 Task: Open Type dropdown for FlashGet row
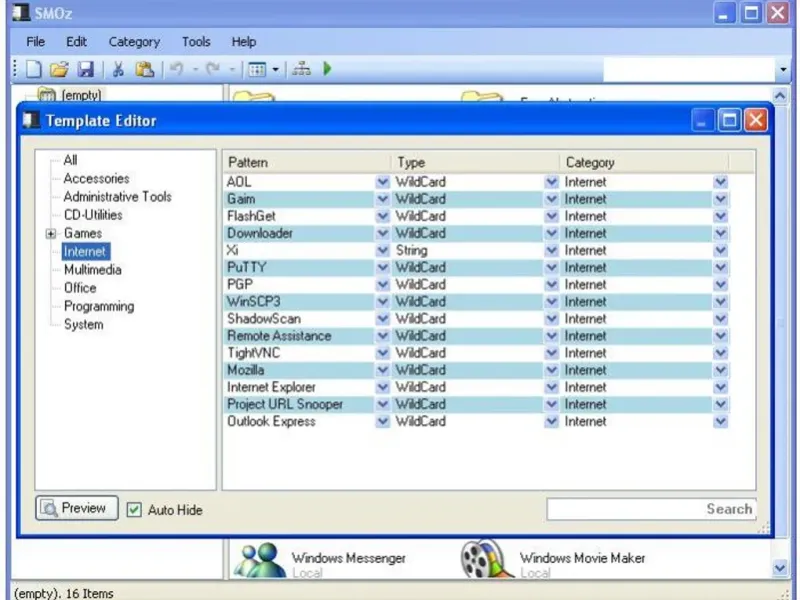click(551, 216)
